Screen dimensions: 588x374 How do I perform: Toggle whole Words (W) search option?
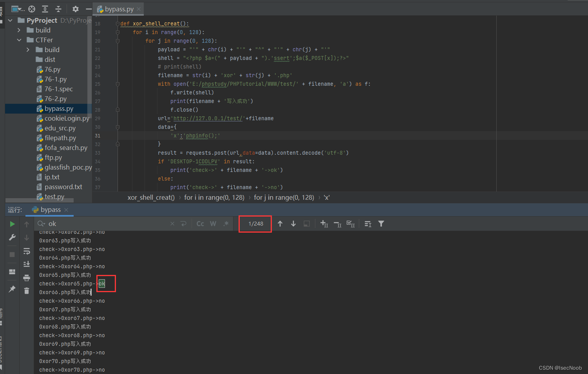tap(213, 224)
